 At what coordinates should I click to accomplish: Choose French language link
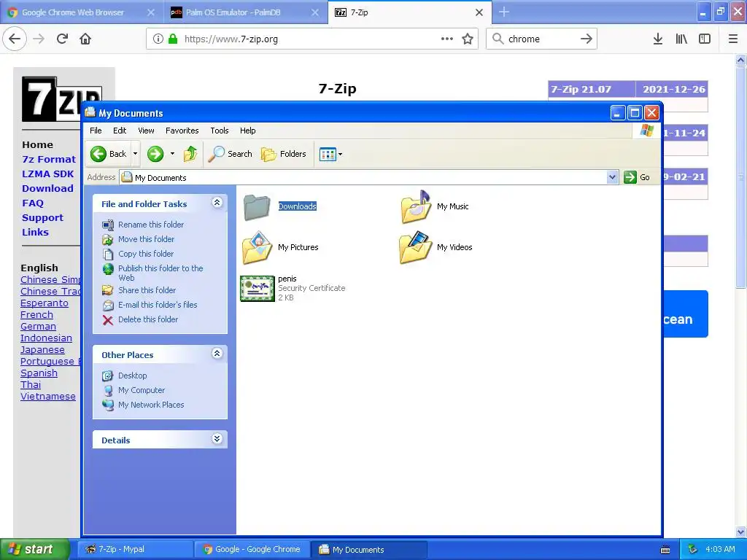point(36,315)
